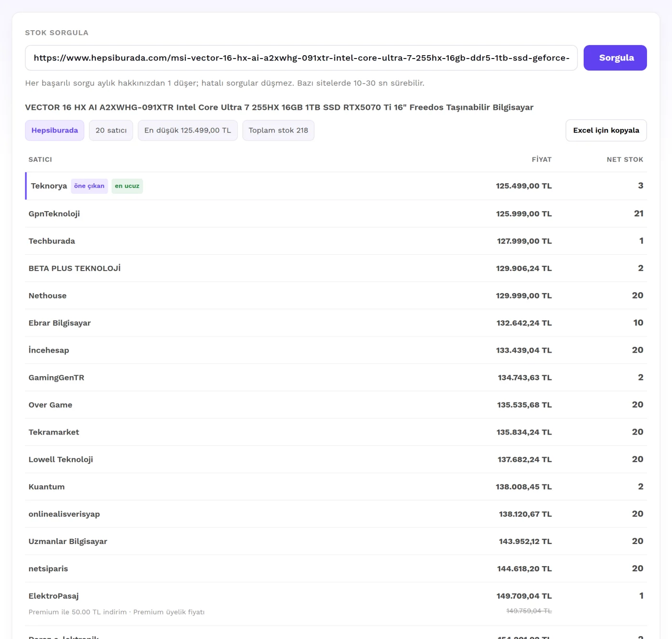
Task: Click the NET STOK column header
Action: (x=624, y=159)
